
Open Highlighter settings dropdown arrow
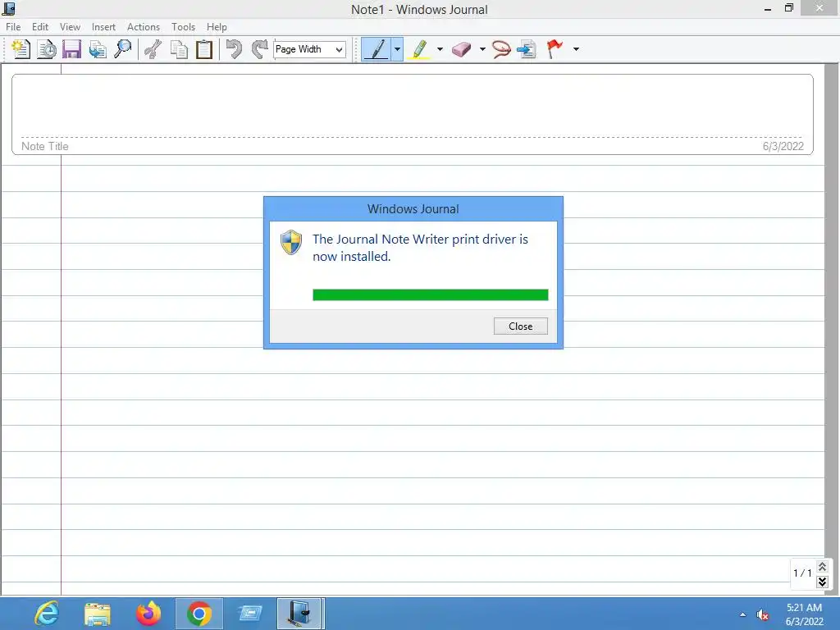coord(440,49)
